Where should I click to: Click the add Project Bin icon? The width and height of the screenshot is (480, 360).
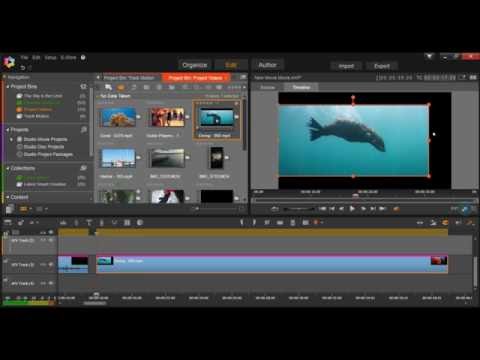[x=83, y=86]
